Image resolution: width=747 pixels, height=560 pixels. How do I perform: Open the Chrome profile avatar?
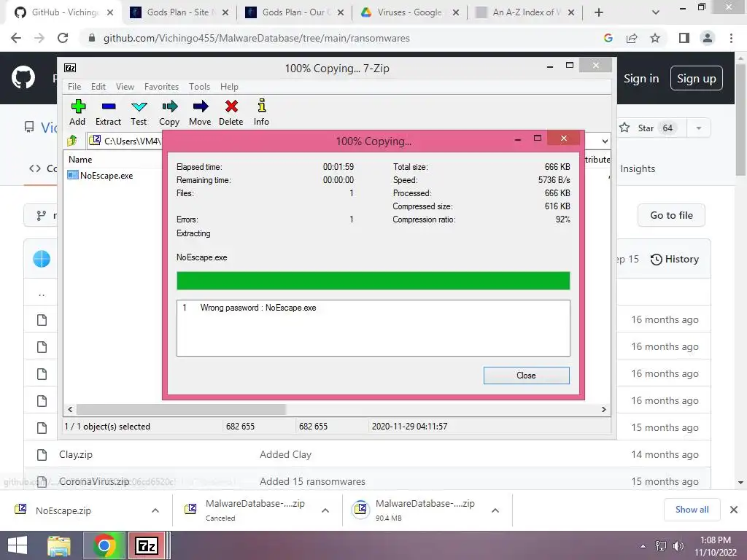708,38
